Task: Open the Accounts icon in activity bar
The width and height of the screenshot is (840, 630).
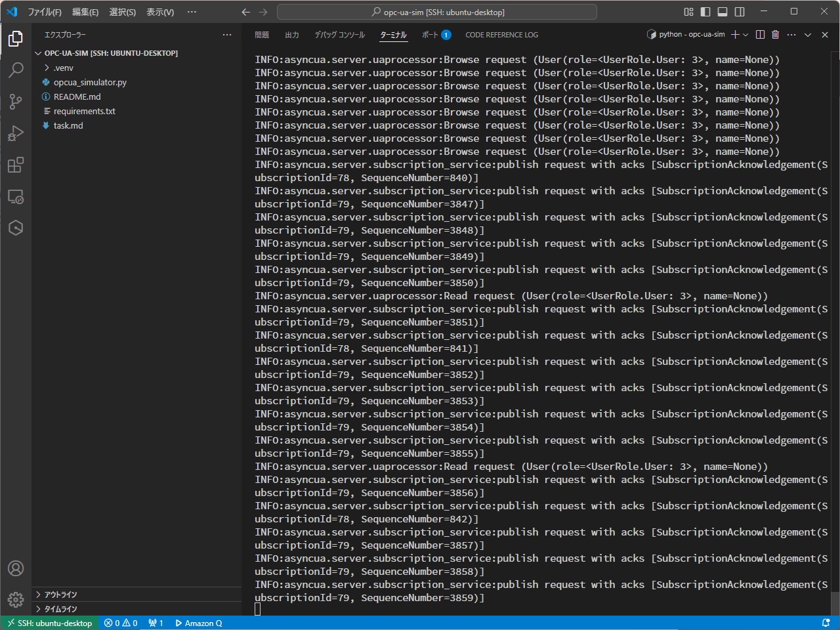Action: point(16,568)
